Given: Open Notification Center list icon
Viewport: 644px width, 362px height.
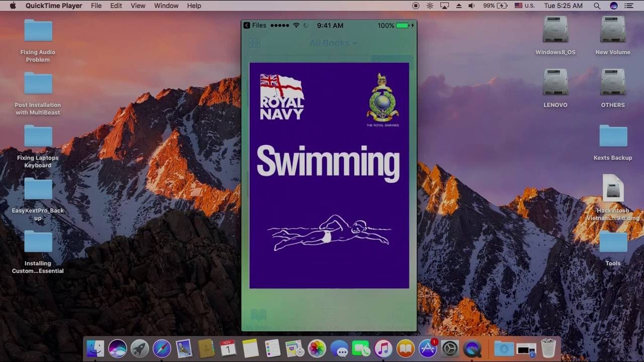Looking at the screenshot, I should 629,6.
